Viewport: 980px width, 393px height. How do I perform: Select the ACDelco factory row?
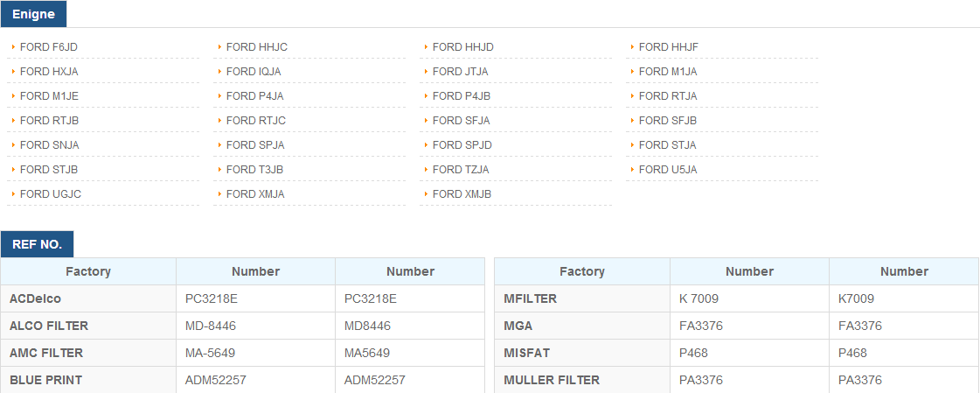coord(242,299)
